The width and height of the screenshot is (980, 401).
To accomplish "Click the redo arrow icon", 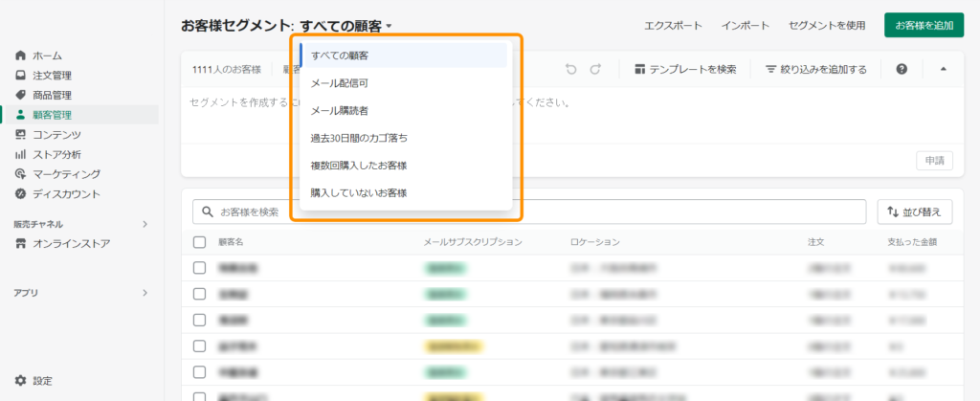I will (595, 69).
